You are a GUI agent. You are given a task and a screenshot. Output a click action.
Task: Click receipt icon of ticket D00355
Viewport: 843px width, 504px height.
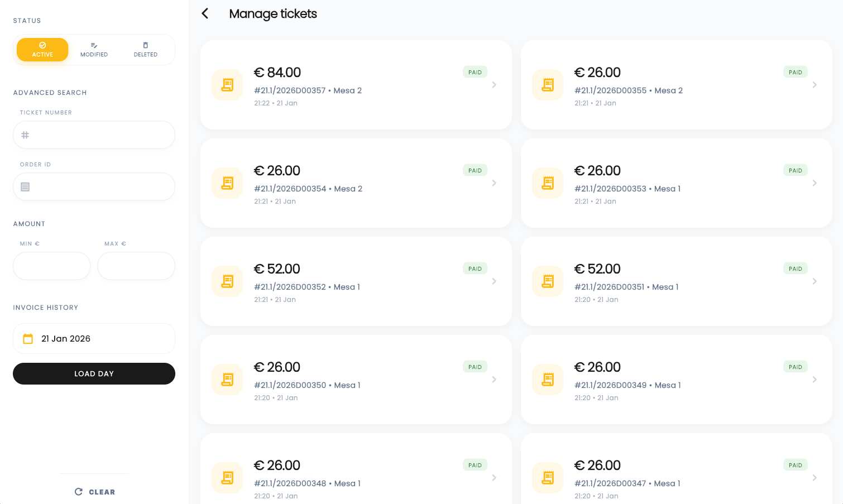[x=548, y=85]
